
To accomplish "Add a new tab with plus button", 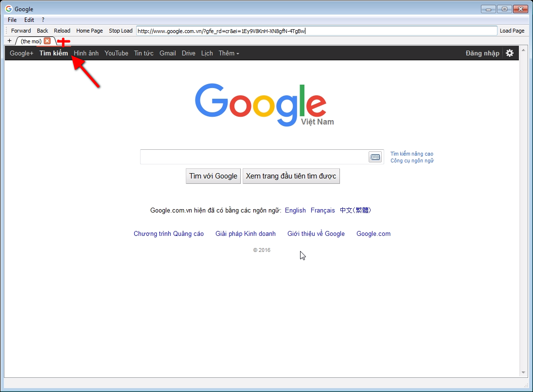I will coord(9,41).
